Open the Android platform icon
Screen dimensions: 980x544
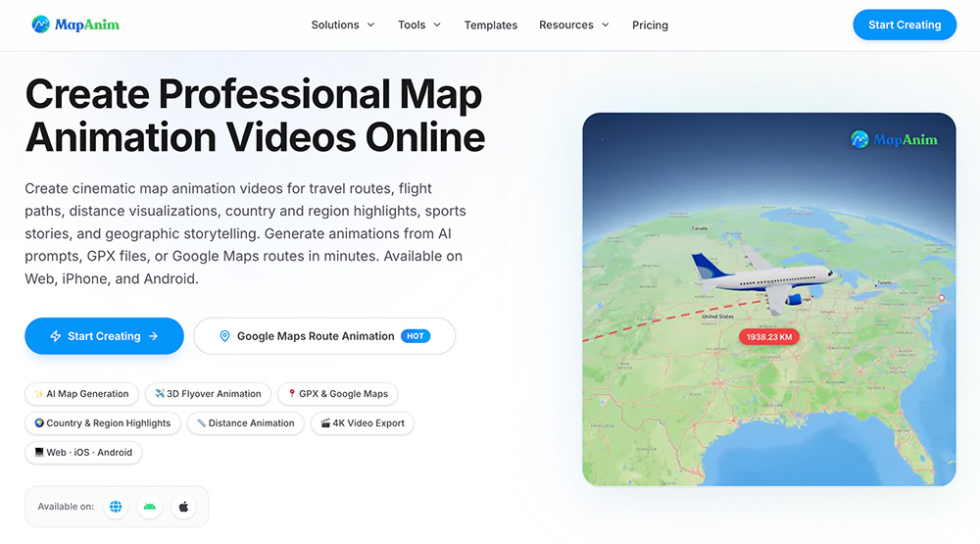149,507
